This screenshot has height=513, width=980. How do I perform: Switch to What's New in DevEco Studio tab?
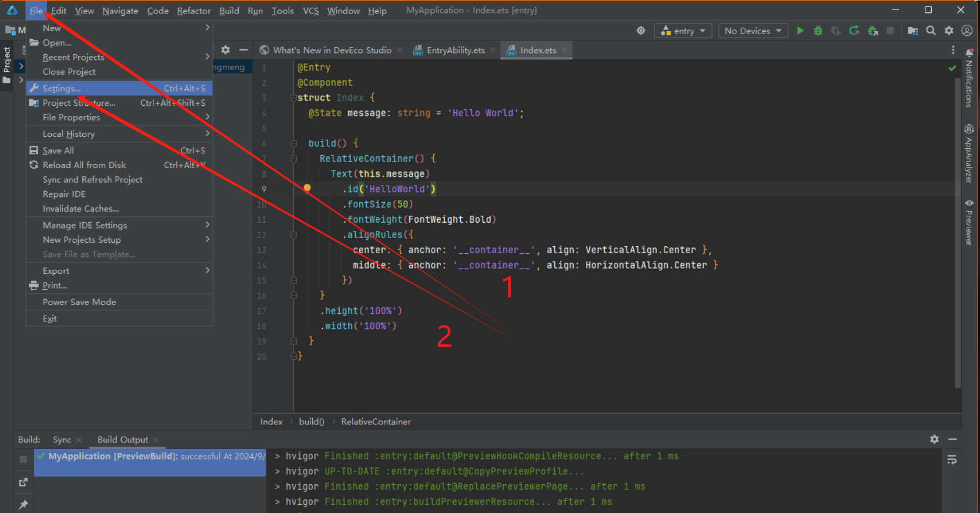pyautogui.click(x=332, y=50)
